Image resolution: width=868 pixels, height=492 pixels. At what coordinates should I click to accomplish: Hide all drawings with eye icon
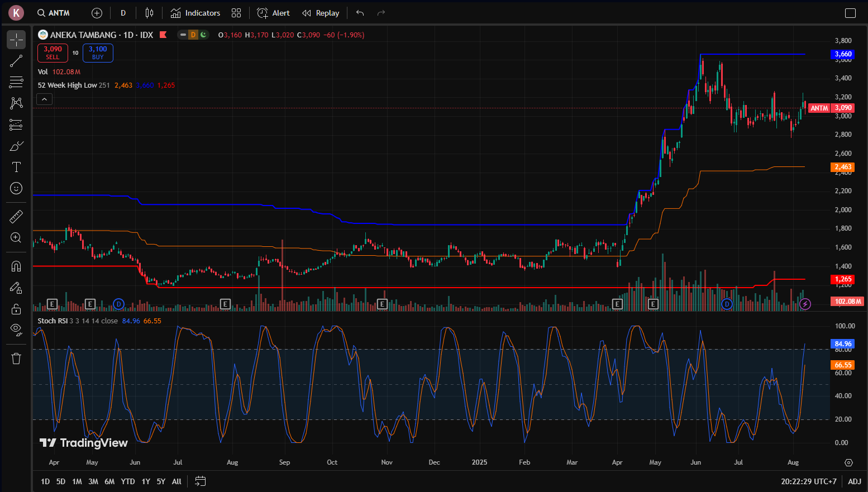click(x=16, y=329)
